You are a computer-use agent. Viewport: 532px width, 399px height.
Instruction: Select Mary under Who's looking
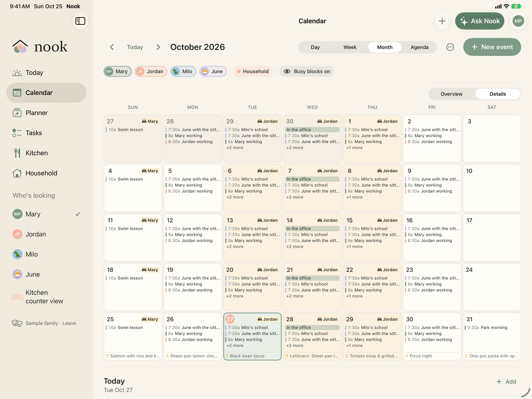(46, 214)
